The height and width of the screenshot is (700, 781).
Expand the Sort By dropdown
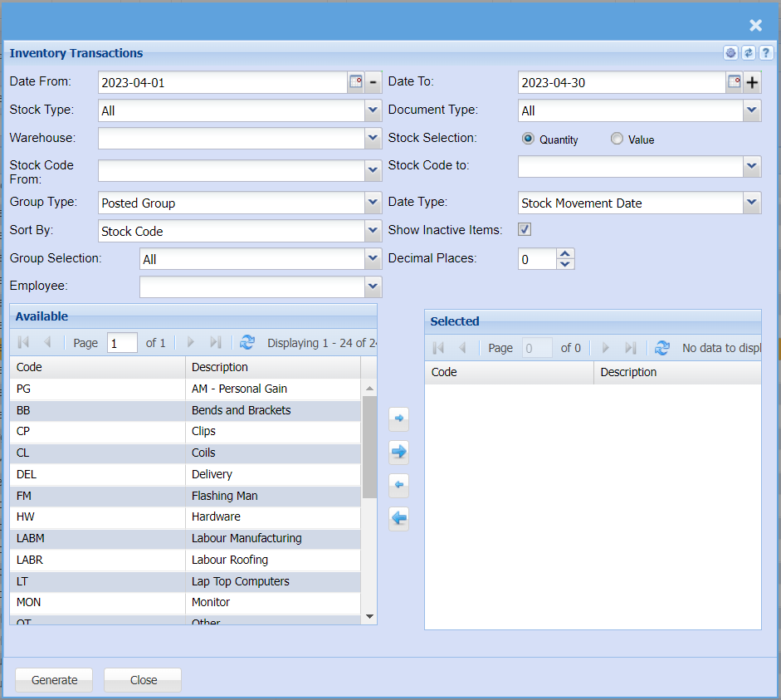point(373,231)
